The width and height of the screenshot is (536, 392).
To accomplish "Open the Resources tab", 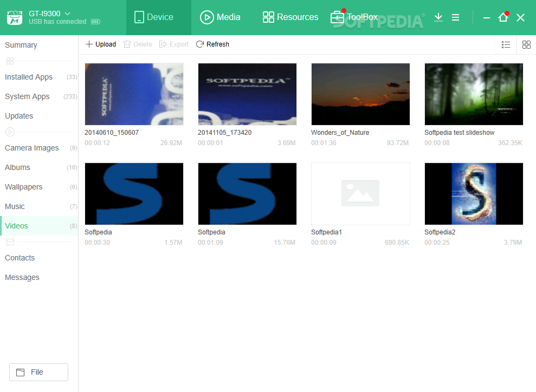I will 290,17.
